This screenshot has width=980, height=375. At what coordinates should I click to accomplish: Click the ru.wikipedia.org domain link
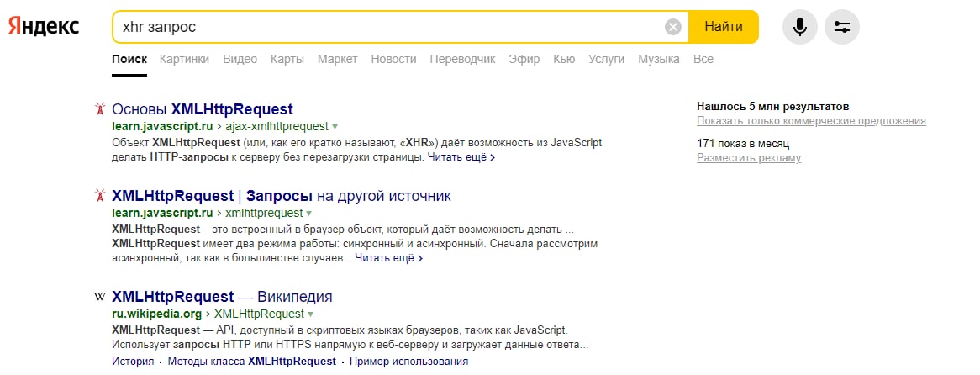click(157, 314)
